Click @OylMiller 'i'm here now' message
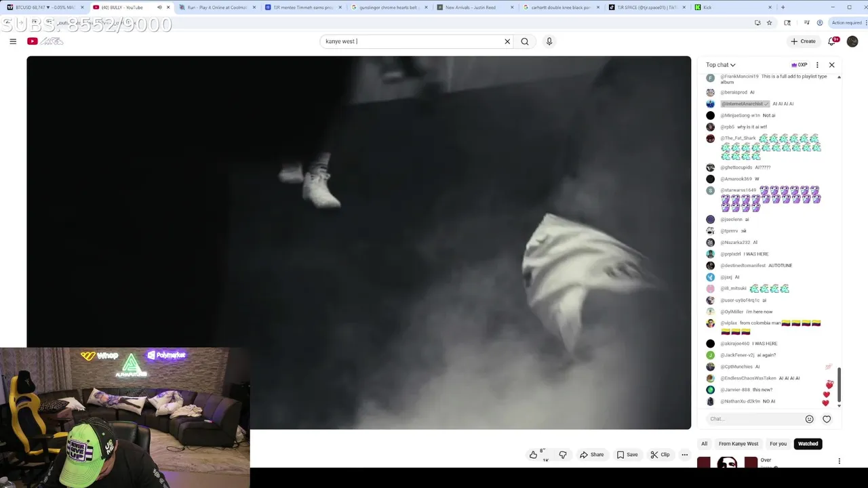This screenshot has height=488, width=868. click(x=759, y=312)
